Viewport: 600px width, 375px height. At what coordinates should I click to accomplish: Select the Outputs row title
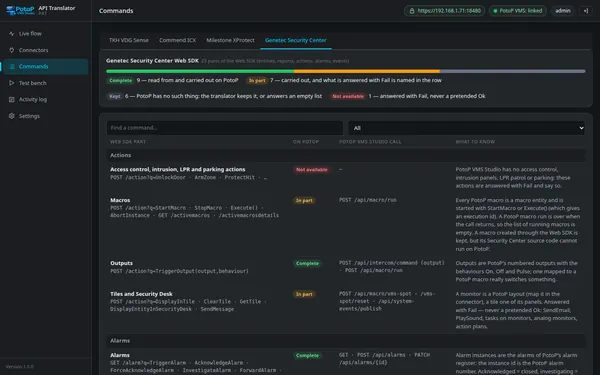point(121,263)
